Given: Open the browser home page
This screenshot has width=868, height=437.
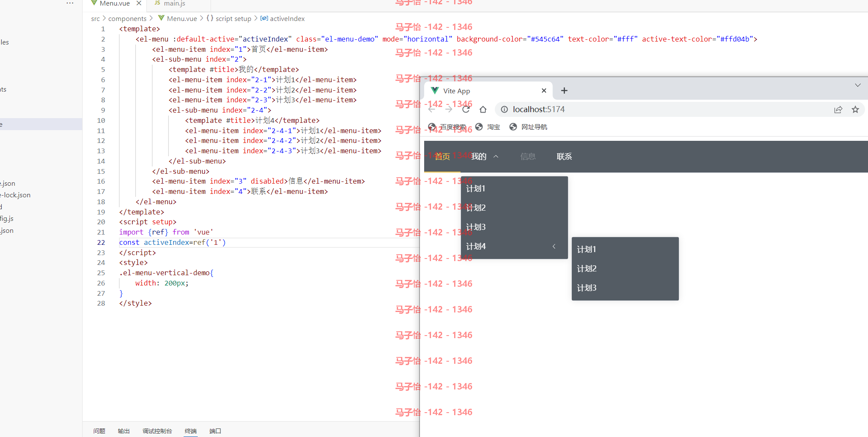Looking at the screenshot, I should coord(483,110).
